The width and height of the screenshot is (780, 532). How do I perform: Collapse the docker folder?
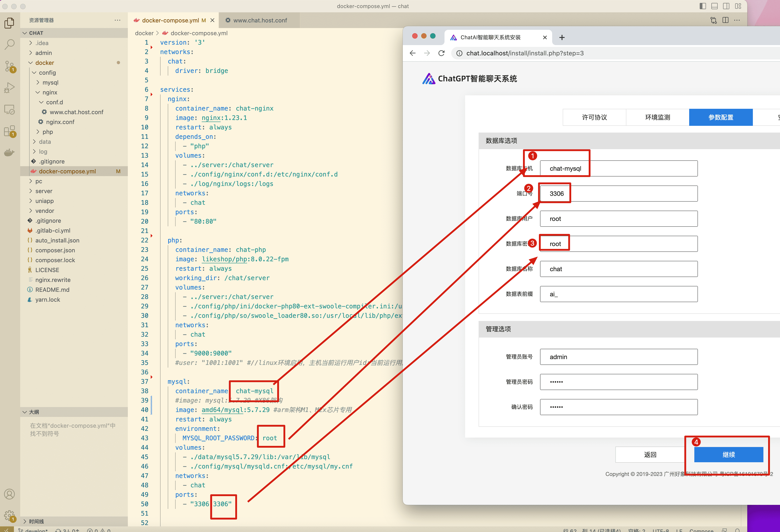74,63
